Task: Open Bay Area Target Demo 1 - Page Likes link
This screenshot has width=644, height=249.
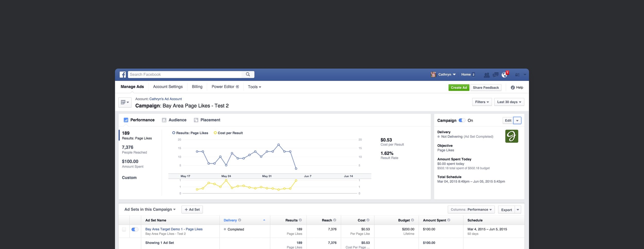Action: (x=174, y=229)
